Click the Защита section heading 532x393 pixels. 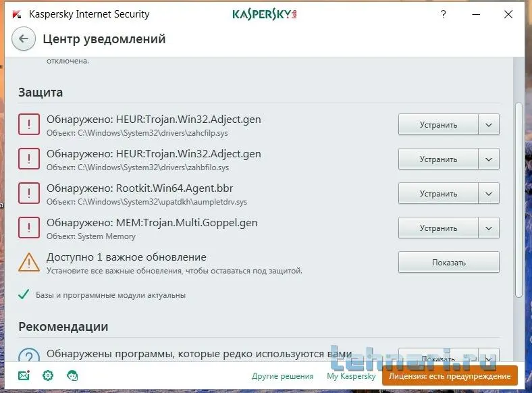pyautogui.click(x=41, y=93)
